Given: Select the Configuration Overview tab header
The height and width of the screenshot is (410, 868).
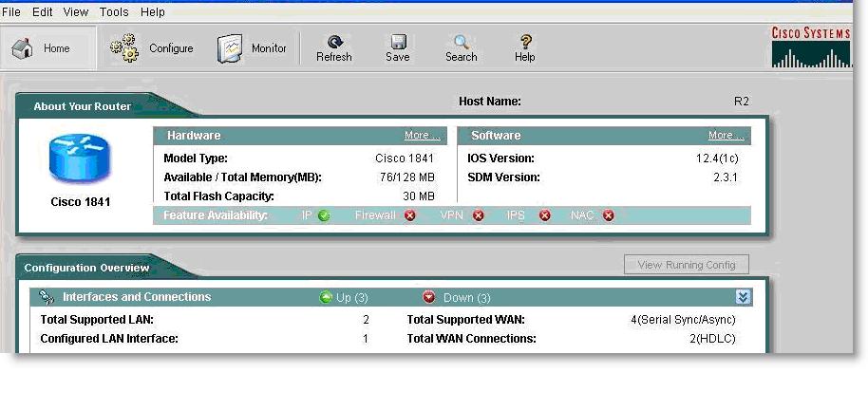Looking at the screenshot, I should 87,268.
